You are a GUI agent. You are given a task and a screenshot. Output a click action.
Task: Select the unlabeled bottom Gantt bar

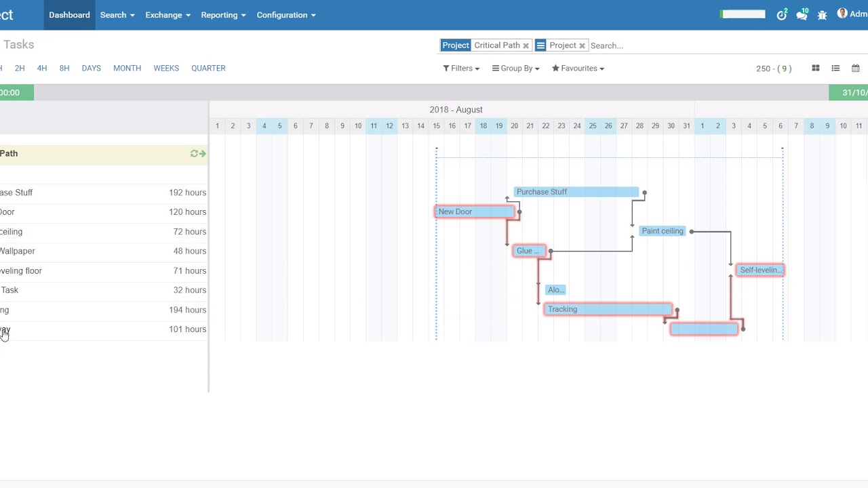pyautogui.click(x=704, y=329)
